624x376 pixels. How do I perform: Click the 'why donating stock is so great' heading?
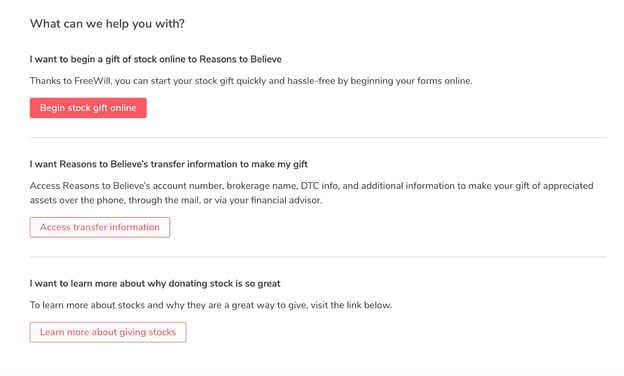[x=155, y=284]
